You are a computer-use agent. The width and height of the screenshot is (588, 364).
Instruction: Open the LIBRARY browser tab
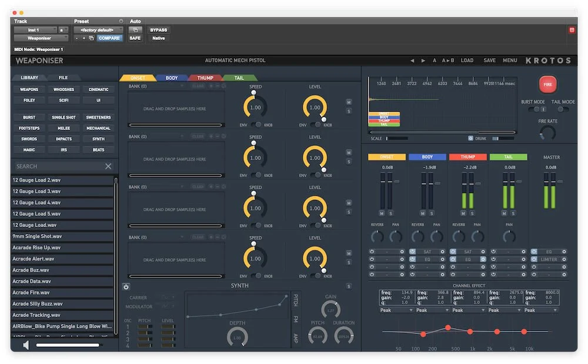click(29, 78)
